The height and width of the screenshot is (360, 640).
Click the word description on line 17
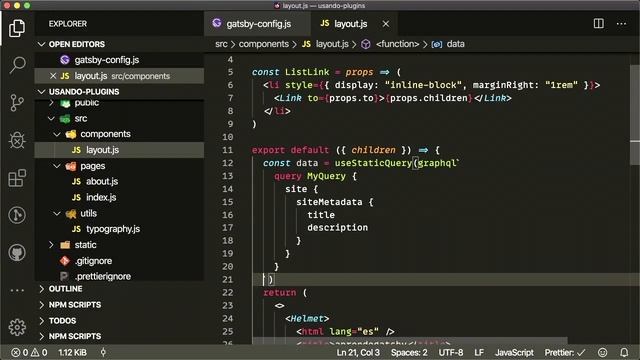[338, 228]
